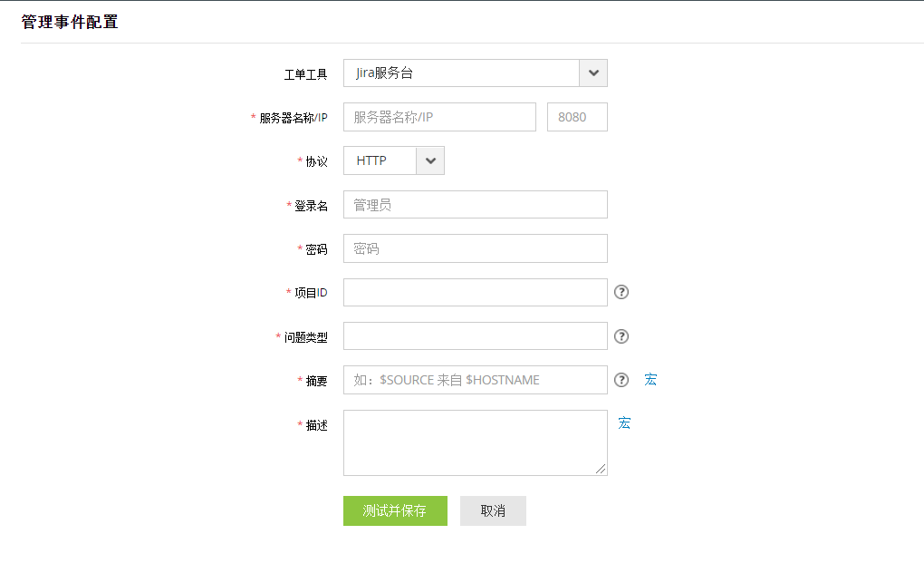This screenshot has width=924, height=573.
Task: Click 宏 link next to 描述 box
Action: pos(624,423)
